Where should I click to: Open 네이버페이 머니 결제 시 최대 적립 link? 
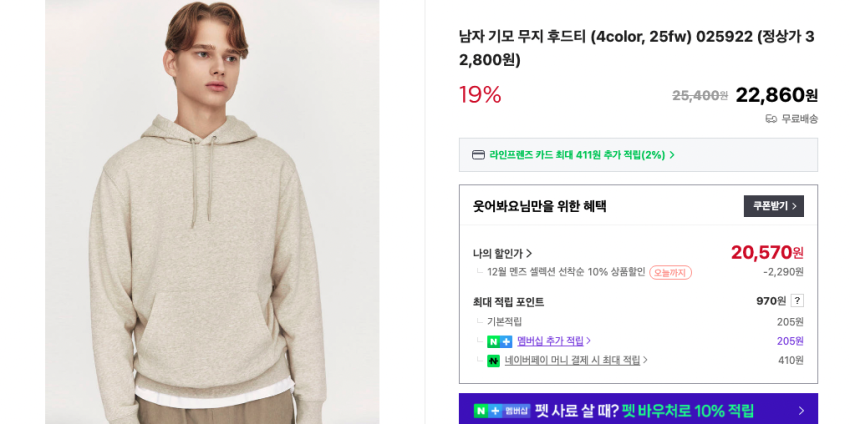[x=574, y=361]
